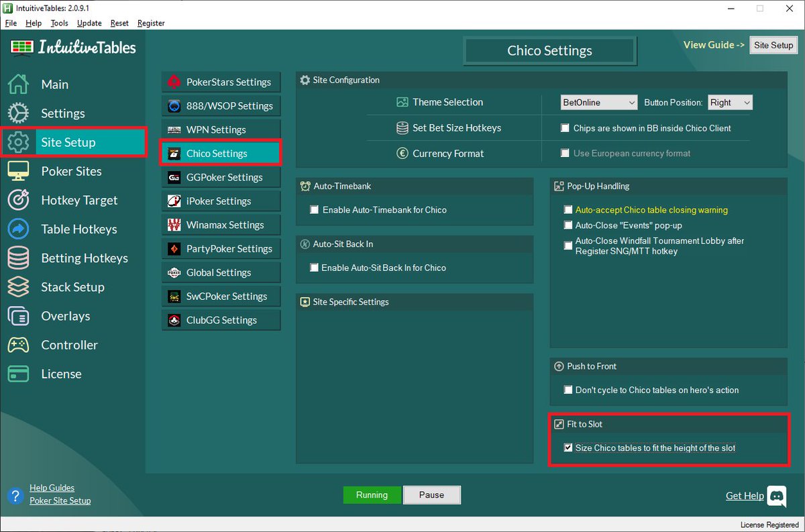
Task: Click the iPoker logo icon
Action: (x=174, y=201)
